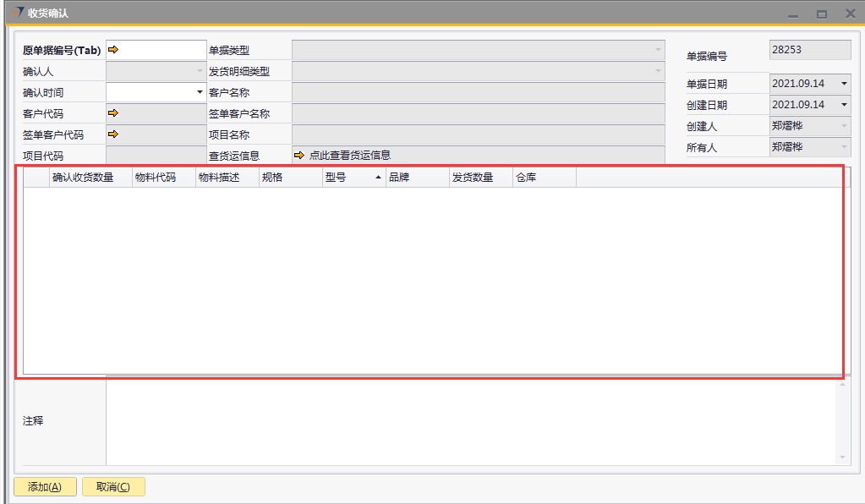Open the 点此查看货运信息 link
Viewport: 865px width, 504px height.
point(349,155)
